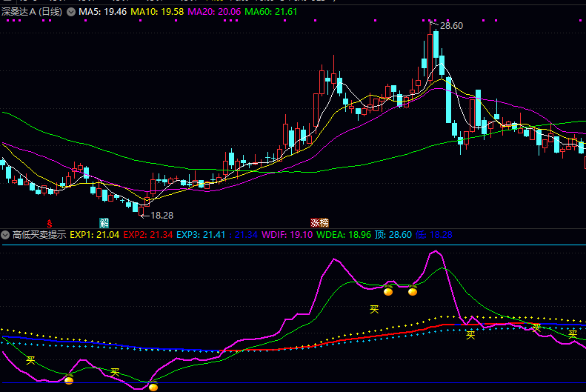Click the red dollar sign marker icon
Viewport: 586px width, 392px height.
[x=50, y=222]
